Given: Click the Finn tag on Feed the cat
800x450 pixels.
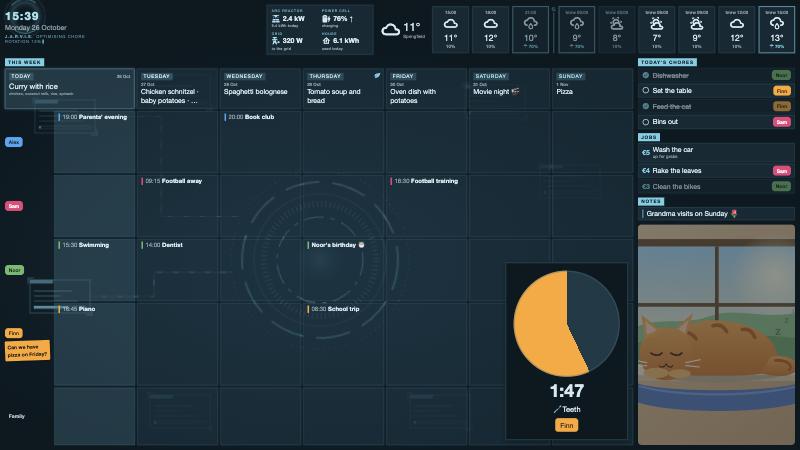Looking at the screenshot, I should 781,106.
